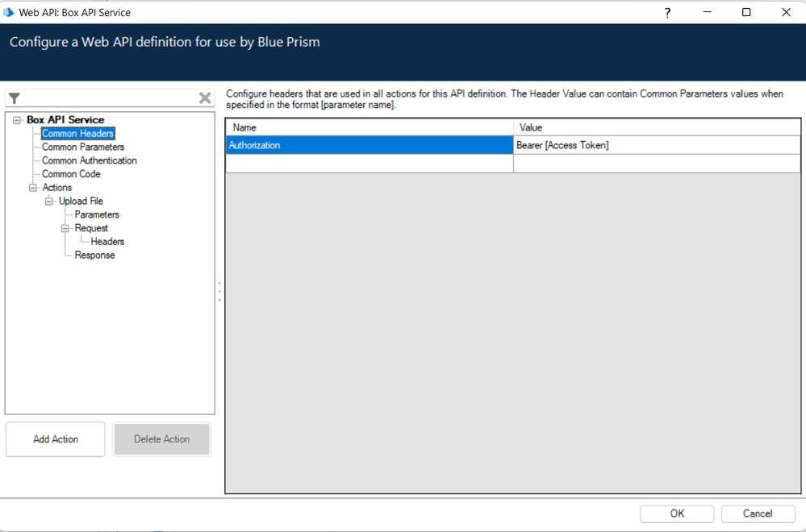The width and height of the screenshot is (806, 532).
Task: Open Common Code in the tree
Action: click(x=71, y=174)
